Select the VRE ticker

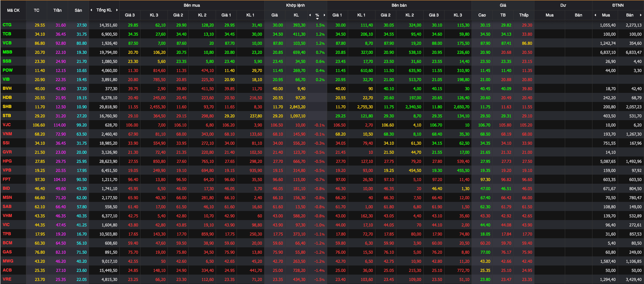pos(7,279)
